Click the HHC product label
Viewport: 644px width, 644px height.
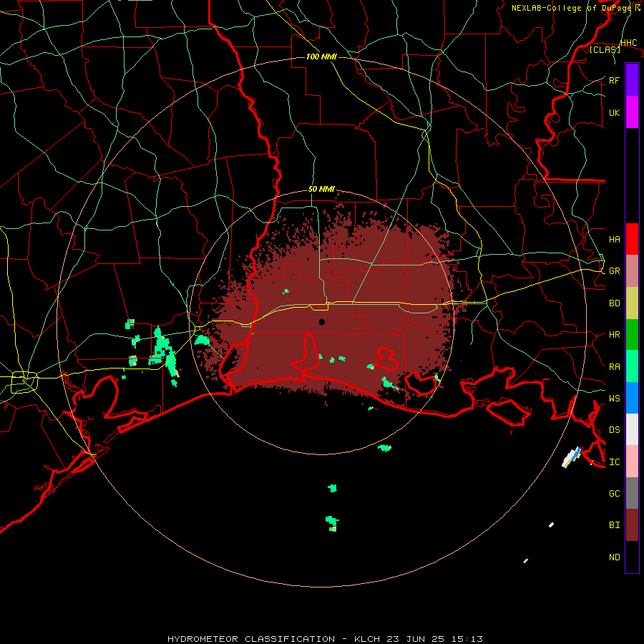pos(628,43)
